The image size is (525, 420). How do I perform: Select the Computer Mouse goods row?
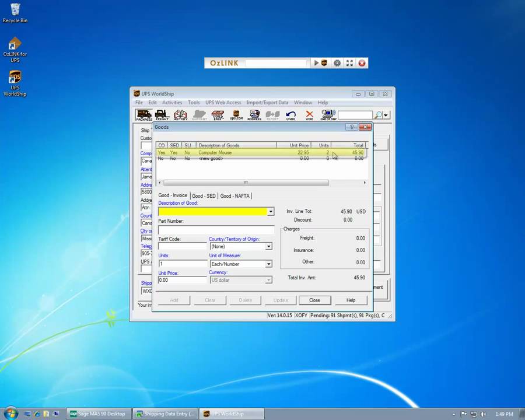coord(261,152)
